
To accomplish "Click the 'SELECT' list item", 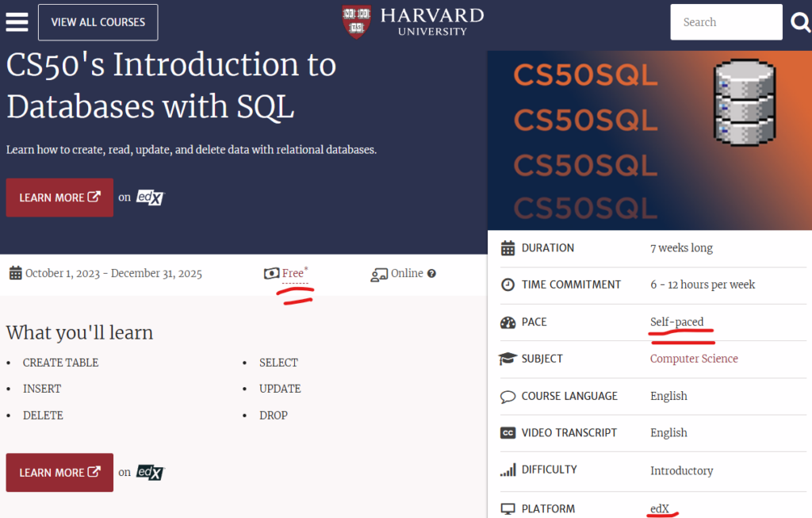I will coord(278,363).
